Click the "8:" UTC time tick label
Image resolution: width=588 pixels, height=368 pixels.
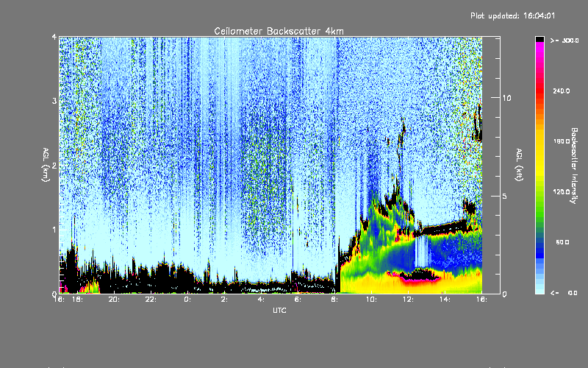point(334,300)
